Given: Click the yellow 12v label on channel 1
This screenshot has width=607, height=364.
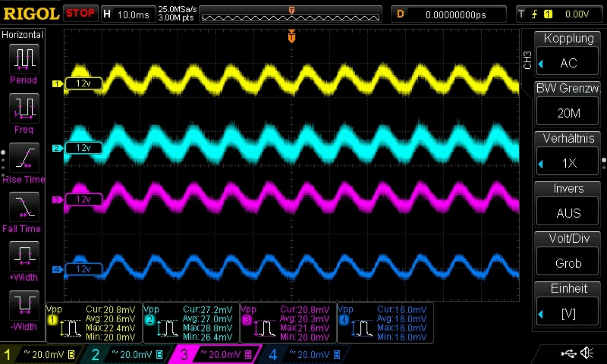Looking at the screenshot, I should (x=83, y=83).
